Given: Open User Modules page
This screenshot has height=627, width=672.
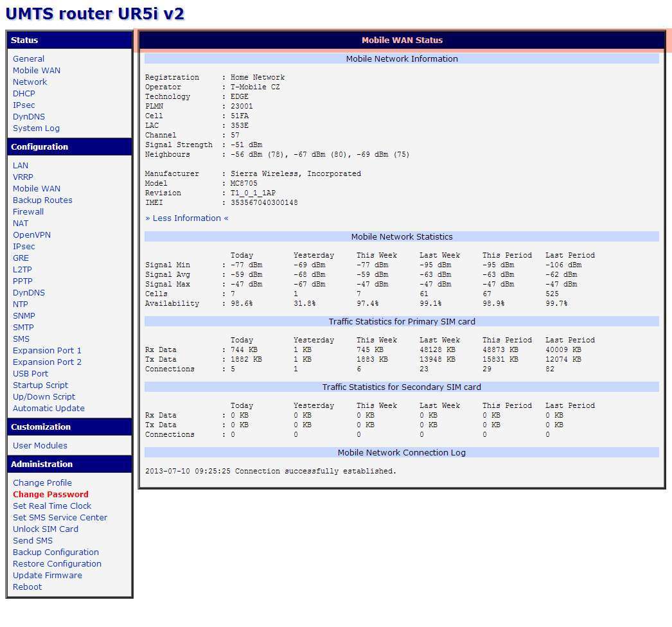Looking at the screenshot, I should click(40, 446).
